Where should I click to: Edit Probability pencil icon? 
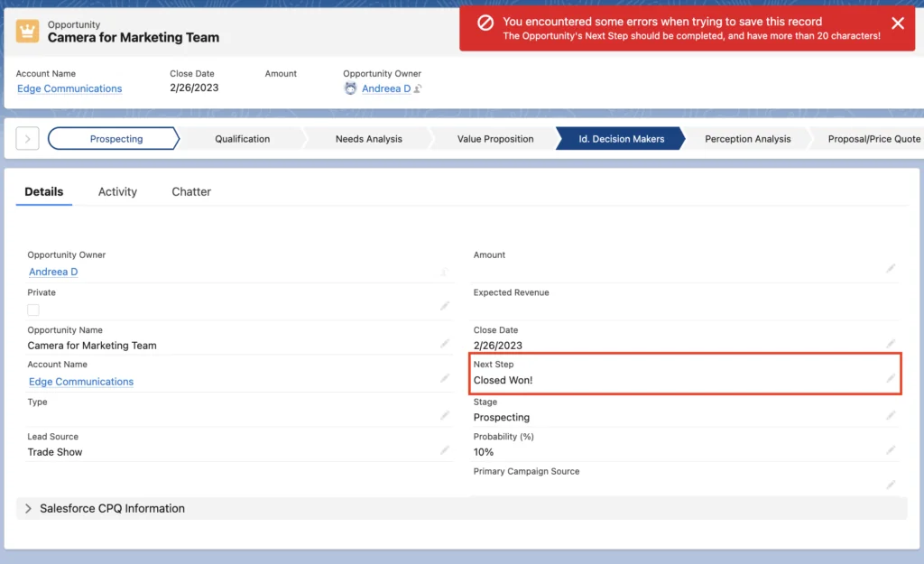point(891,450)
